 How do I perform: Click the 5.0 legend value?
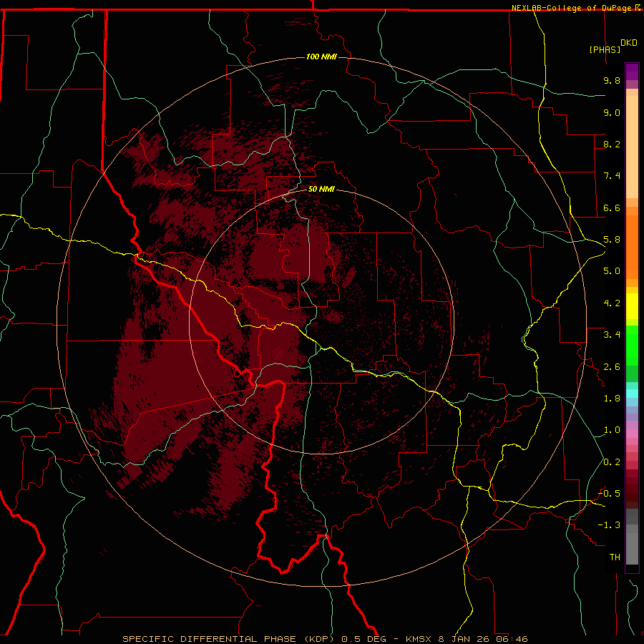612,271
